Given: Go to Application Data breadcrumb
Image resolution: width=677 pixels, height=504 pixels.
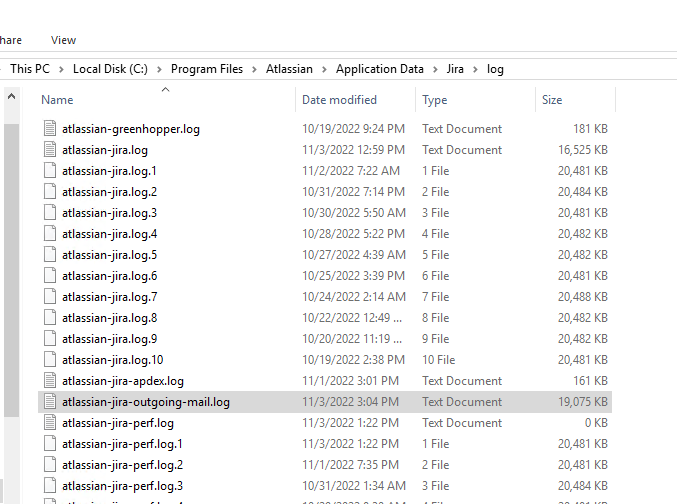Looking at the screenshot, I should point(380,69).
